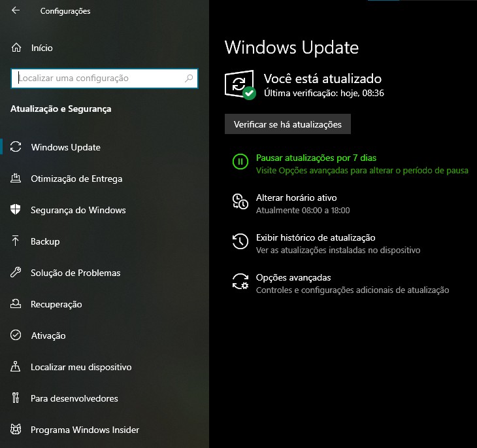
Task: Click the 'Atualização e Segurança' heading
Action: point(61,109)
